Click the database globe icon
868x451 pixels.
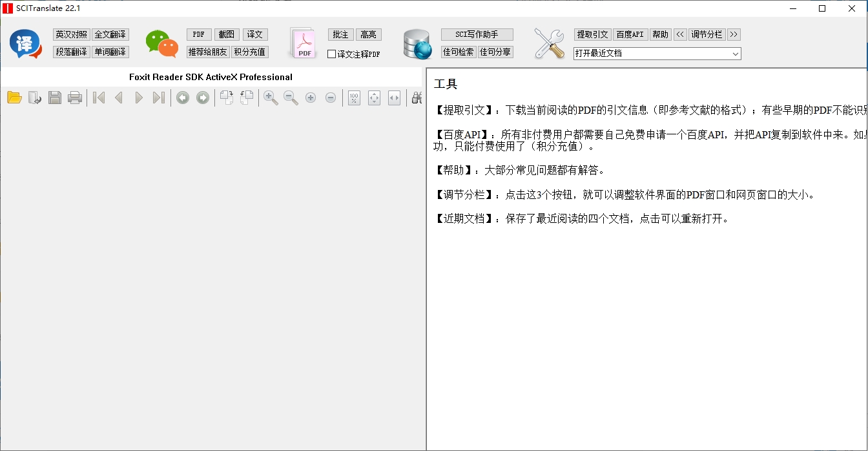[x=417, y=44]
